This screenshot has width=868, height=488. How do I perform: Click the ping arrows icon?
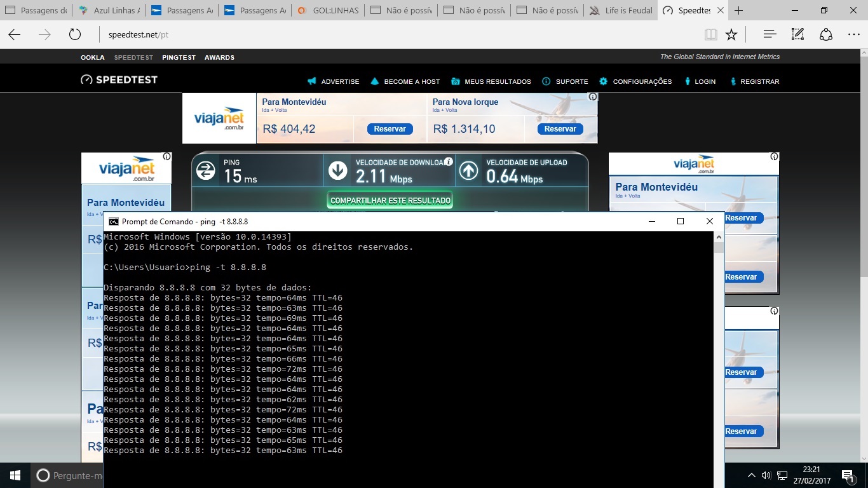(206, 170)
